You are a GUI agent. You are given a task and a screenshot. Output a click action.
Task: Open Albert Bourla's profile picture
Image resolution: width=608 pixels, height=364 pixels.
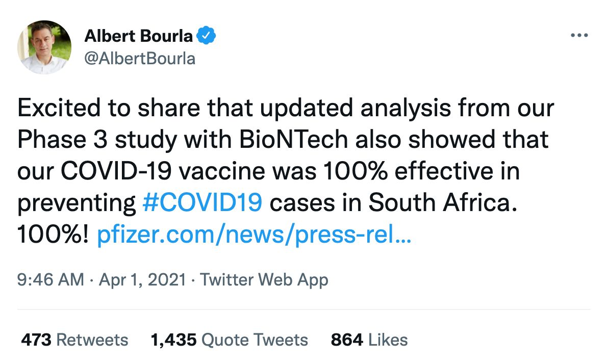tap(44, 47)
